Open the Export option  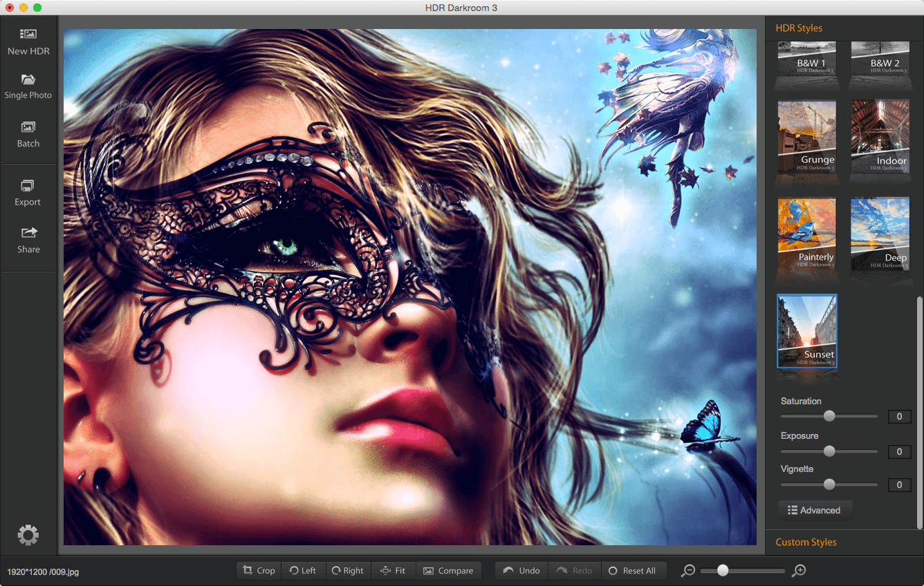click(28, 193)
